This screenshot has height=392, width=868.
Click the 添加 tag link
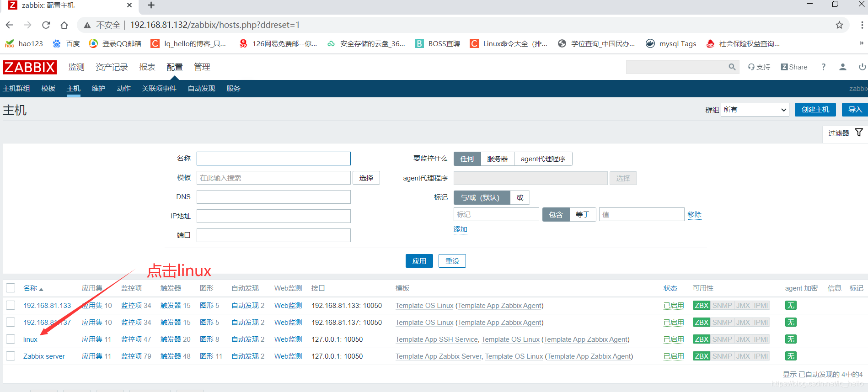(x=461, y=229)
